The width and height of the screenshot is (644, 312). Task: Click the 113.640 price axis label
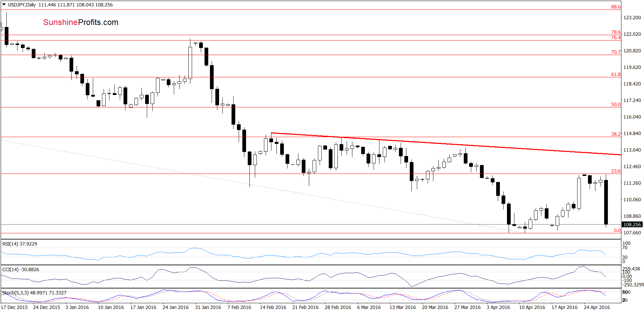tap(632, 150)
